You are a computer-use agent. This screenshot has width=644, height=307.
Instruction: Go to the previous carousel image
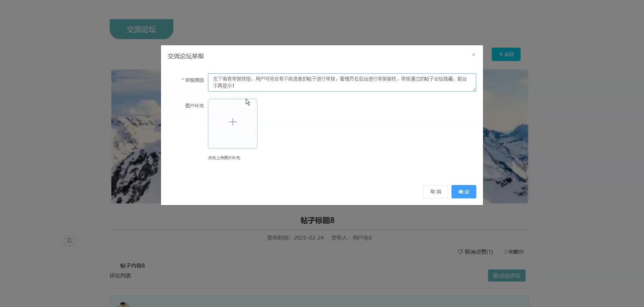121,136
